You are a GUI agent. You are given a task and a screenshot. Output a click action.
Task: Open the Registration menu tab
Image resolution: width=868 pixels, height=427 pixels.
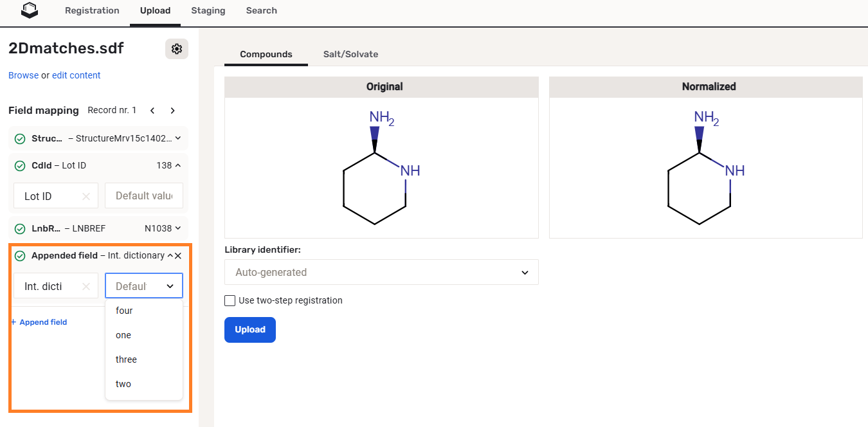[92, 11]
